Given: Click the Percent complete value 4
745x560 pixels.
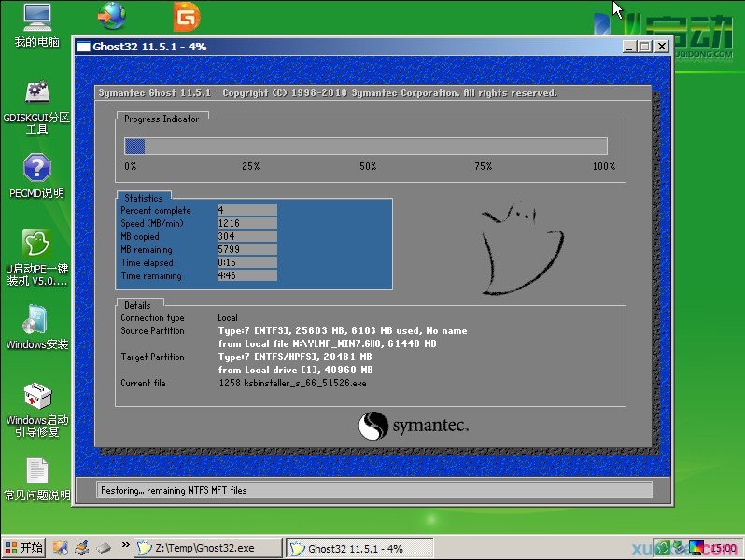Looking at the screenshot, I should pos(247,210).
